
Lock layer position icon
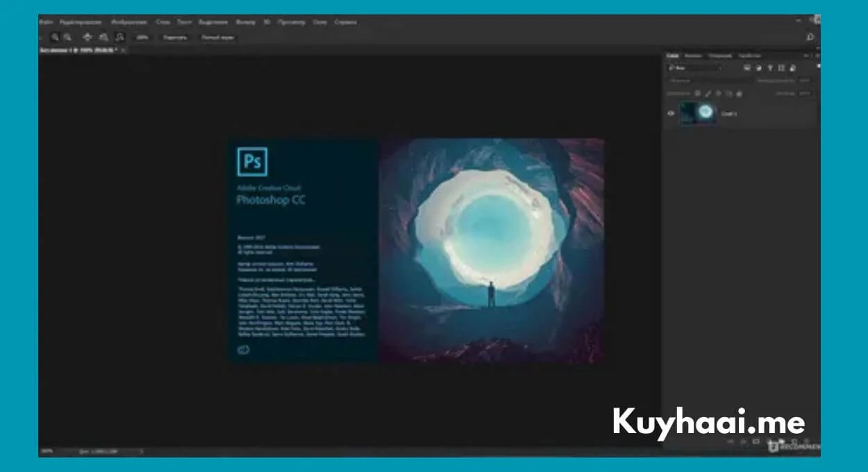coord(719,93)
